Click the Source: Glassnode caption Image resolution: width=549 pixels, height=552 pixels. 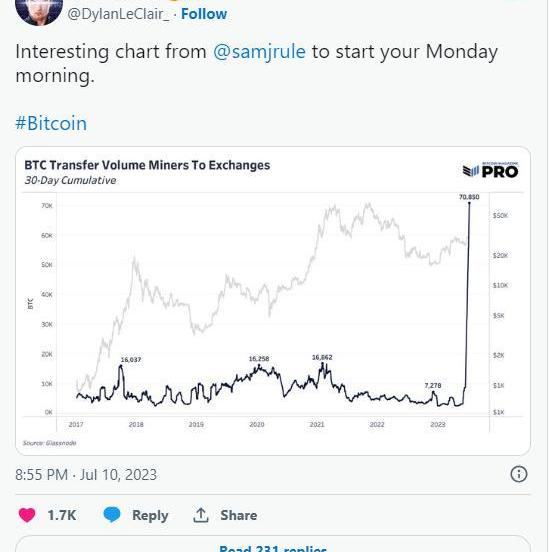point(50,443)
